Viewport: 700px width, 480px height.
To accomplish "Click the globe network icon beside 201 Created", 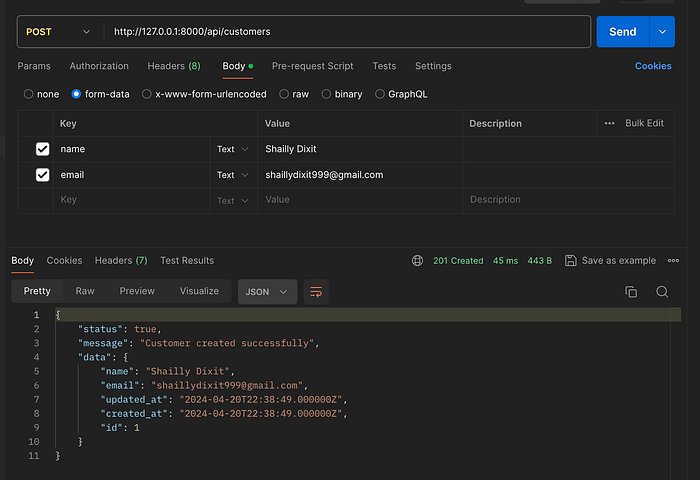I will (417, 260).
